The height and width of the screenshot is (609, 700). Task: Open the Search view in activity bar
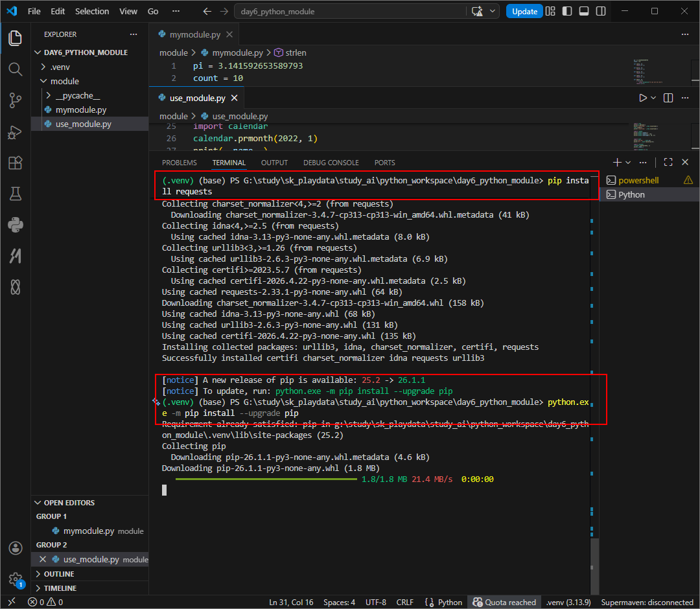[15, 69]
